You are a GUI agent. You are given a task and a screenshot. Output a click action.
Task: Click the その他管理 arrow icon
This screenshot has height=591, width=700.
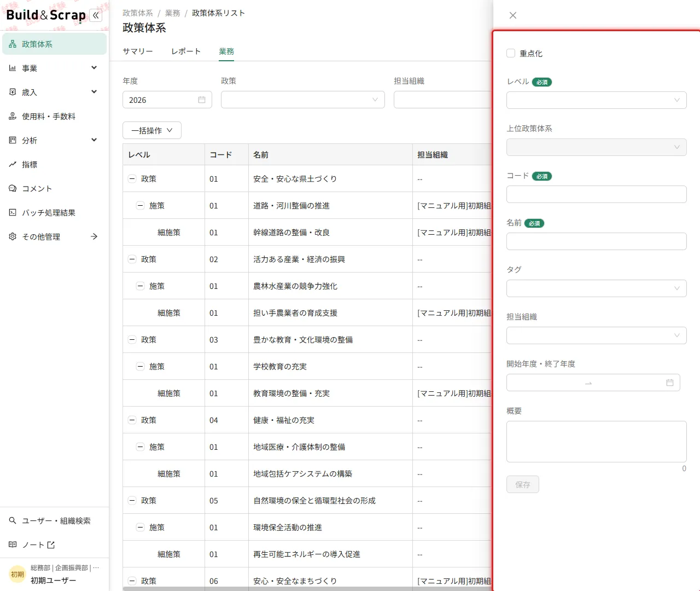pos(94,237)
